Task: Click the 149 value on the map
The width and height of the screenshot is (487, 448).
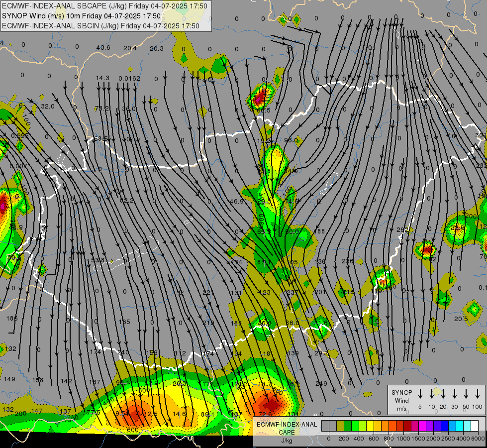Action: coord(9,379)
